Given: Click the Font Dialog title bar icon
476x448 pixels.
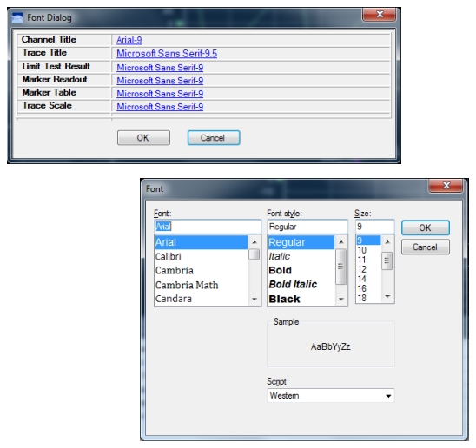Looking at the screenshot, I should point(17,18).
